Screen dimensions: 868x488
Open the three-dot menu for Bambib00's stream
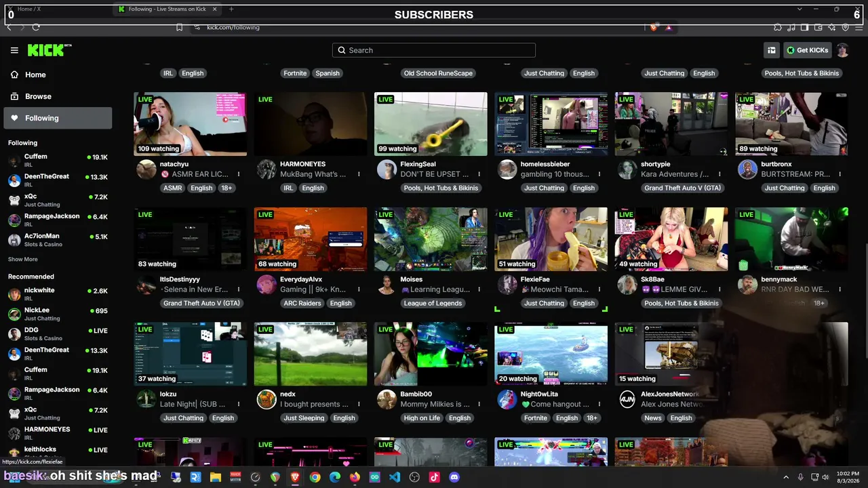tap(479, 404)
